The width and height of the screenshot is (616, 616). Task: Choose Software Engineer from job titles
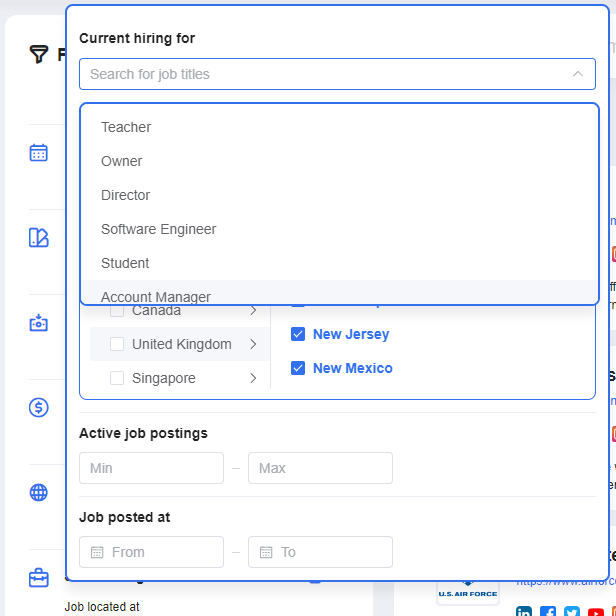coord(158,229)
